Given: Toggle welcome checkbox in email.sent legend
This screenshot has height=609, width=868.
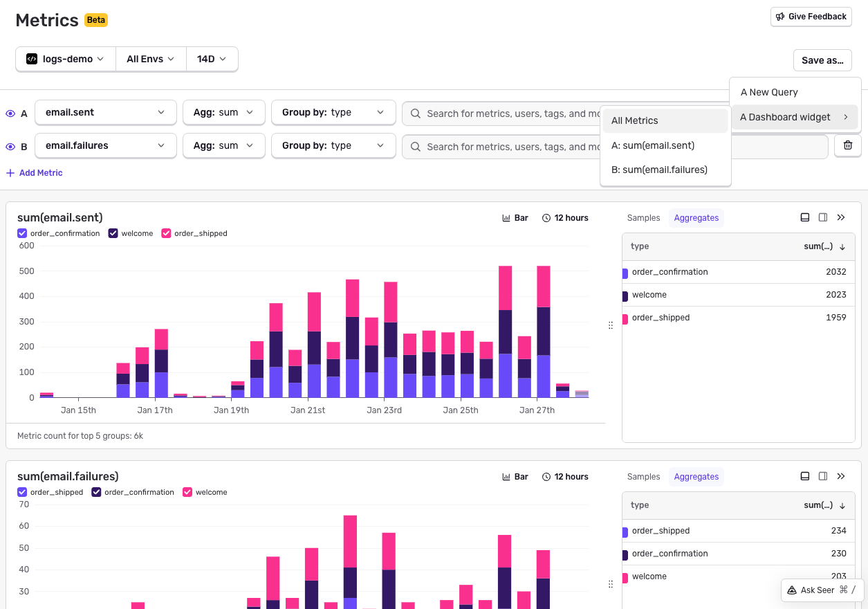Looking at the screenshot, I should click(x=113, y=233).
